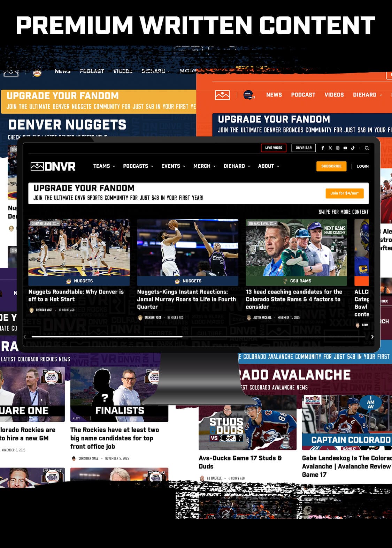Screen dimensions: 392x548
Task: Click the DNVR logo in the header
Action: pyautogui.click(x=53, y=166)
